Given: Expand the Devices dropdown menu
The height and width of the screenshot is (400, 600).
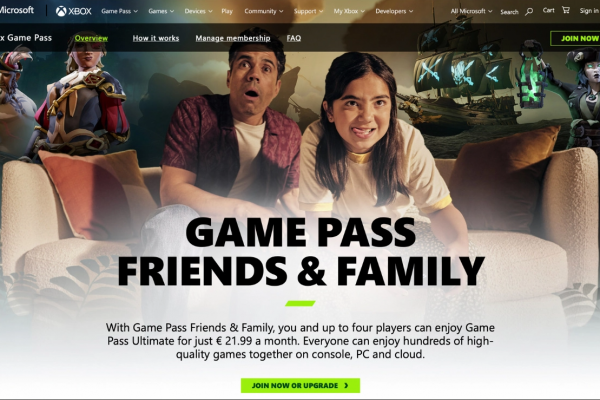Looking at the screenshot, I should click(x=198, y=11).
